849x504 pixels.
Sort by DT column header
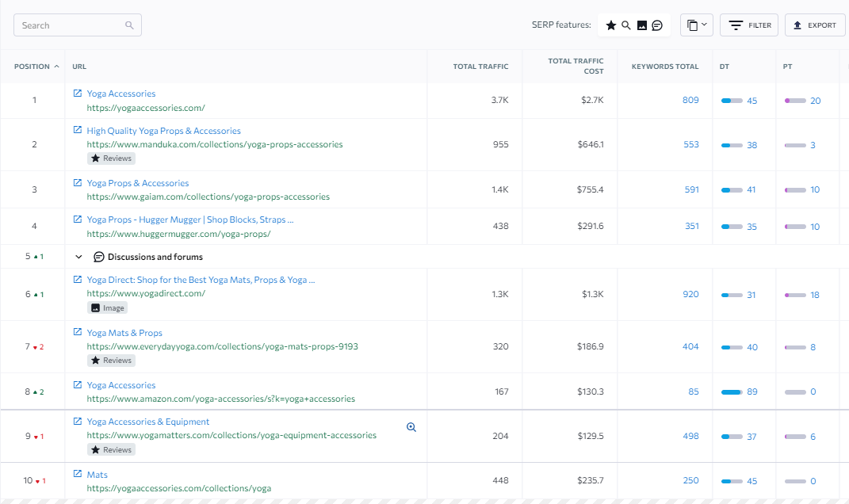point(725,66)
